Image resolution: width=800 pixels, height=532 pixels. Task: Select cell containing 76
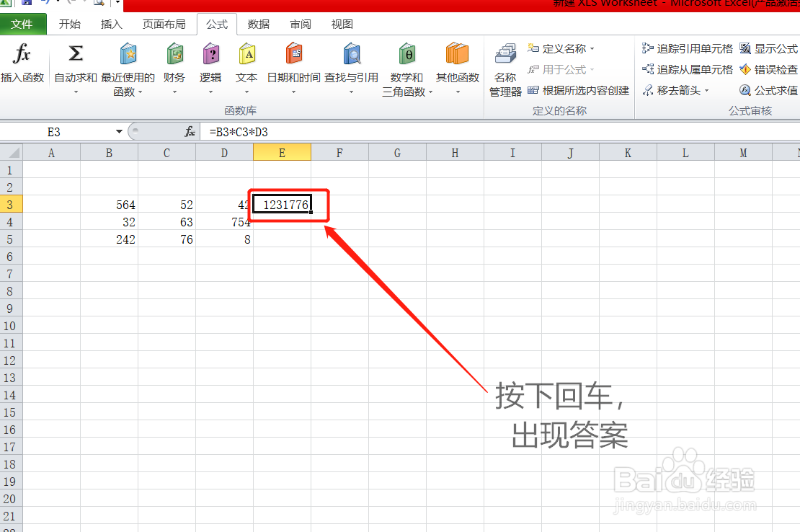click(x=166, y=239)
